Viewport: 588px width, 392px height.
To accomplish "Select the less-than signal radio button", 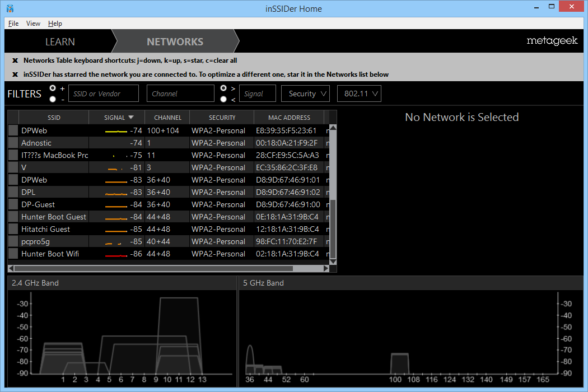I will (x=223, y=99).
